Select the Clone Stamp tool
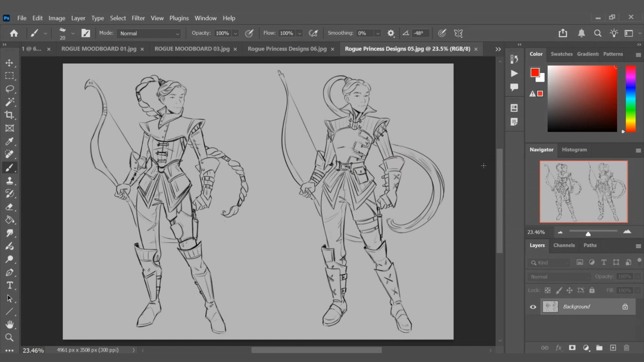Viewport: 644px width, 362px height. click(x=9, y=181)
